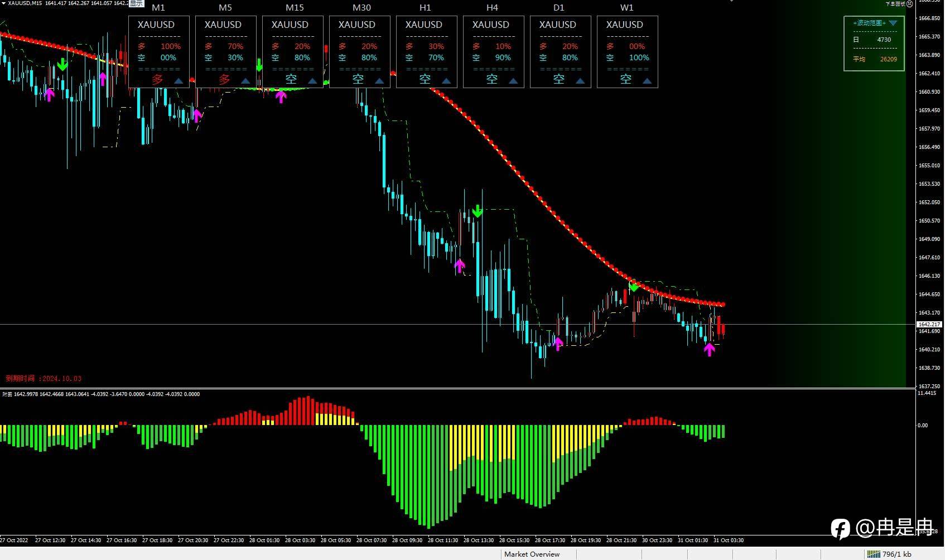Select the H1 timeframe label
Viewport: 945px width, 560px height.
pyautogui.click(x=425, y=8)
